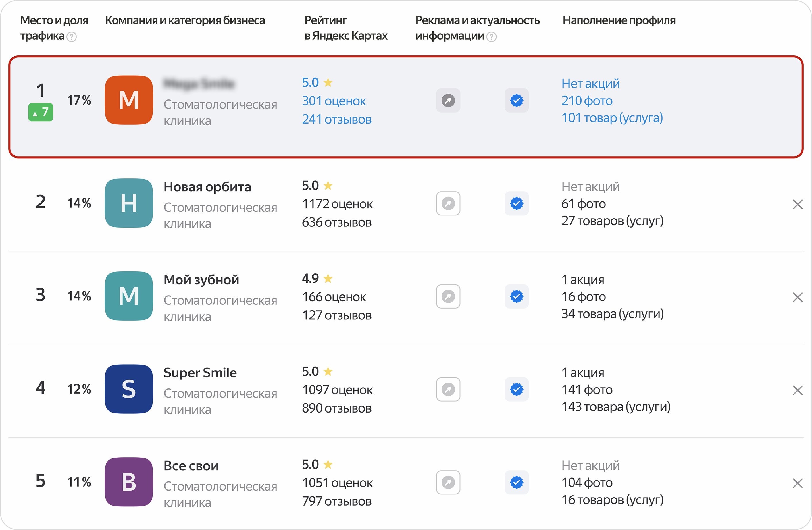Viewport: 812px width, 530px height.
Task: Click the 101 товар (услуга) link
Action: (x=612, y=118)
